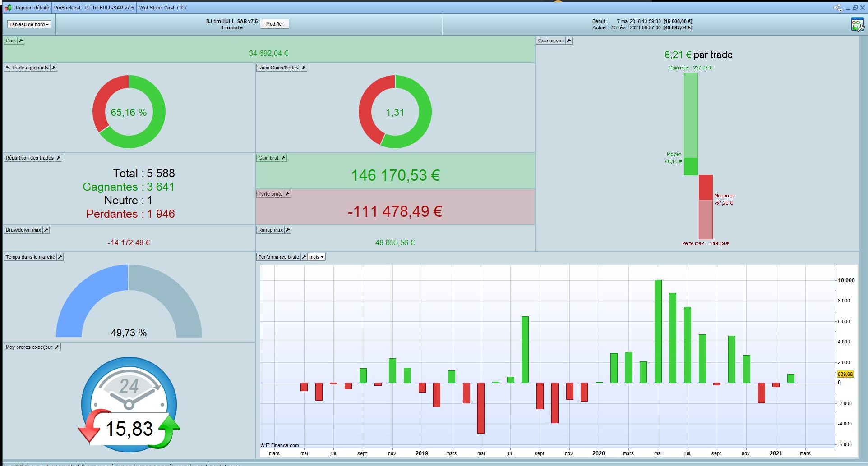The width and height of the screenshot is (868, 466).
Task: Click the Moyen 40,15 € average gain label
Action: [674, 158]
